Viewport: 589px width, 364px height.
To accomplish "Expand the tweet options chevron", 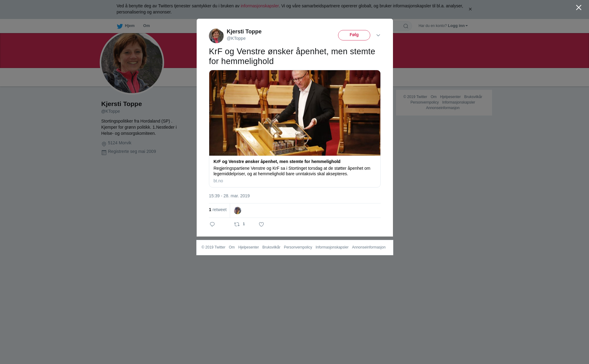I will click(x=378, y=35).
